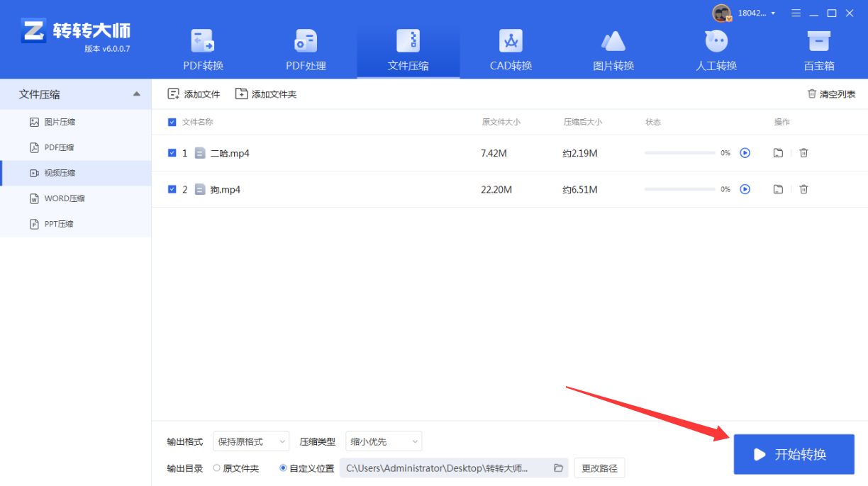This screenshot has width=868, height=486.
Task: Open the PDF转换 tab
Action: point(204,51)
